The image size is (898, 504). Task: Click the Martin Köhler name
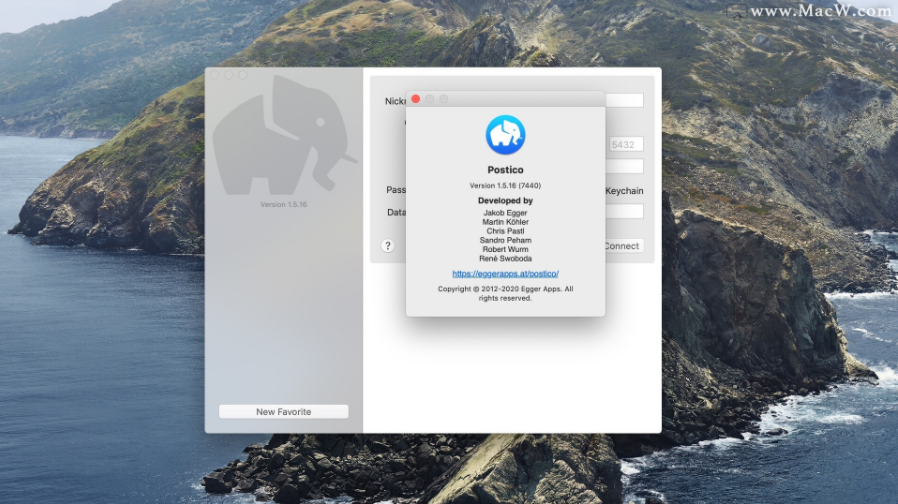pos(505,222)
